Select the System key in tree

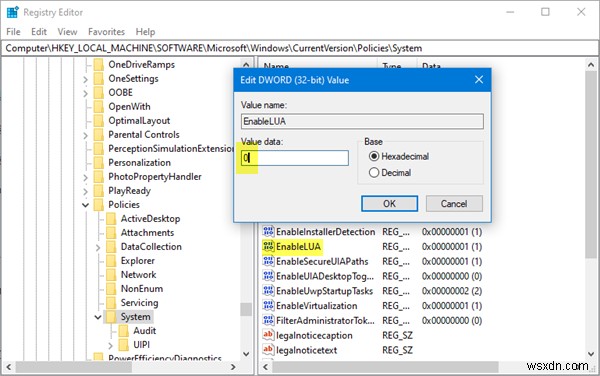point(135,317)
